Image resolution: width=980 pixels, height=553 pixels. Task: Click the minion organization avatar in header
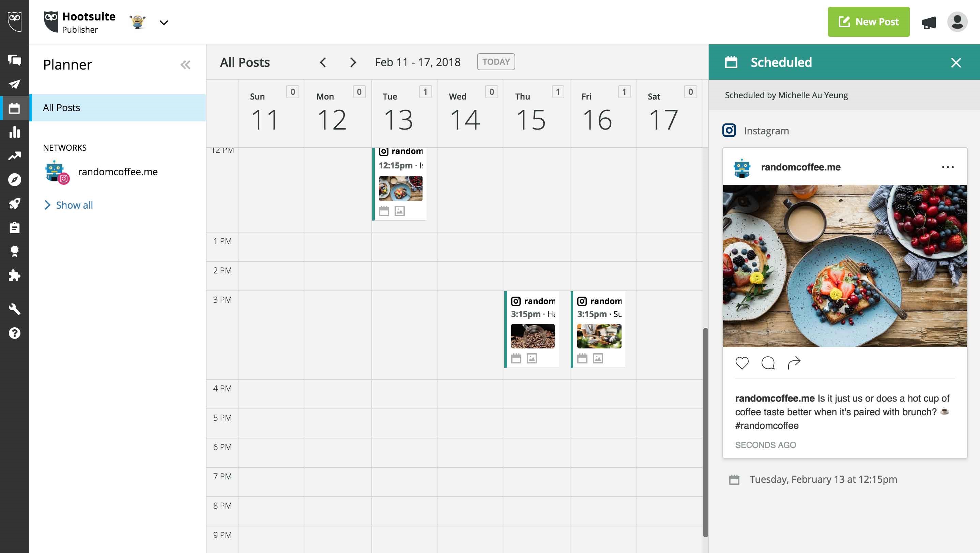138,22
